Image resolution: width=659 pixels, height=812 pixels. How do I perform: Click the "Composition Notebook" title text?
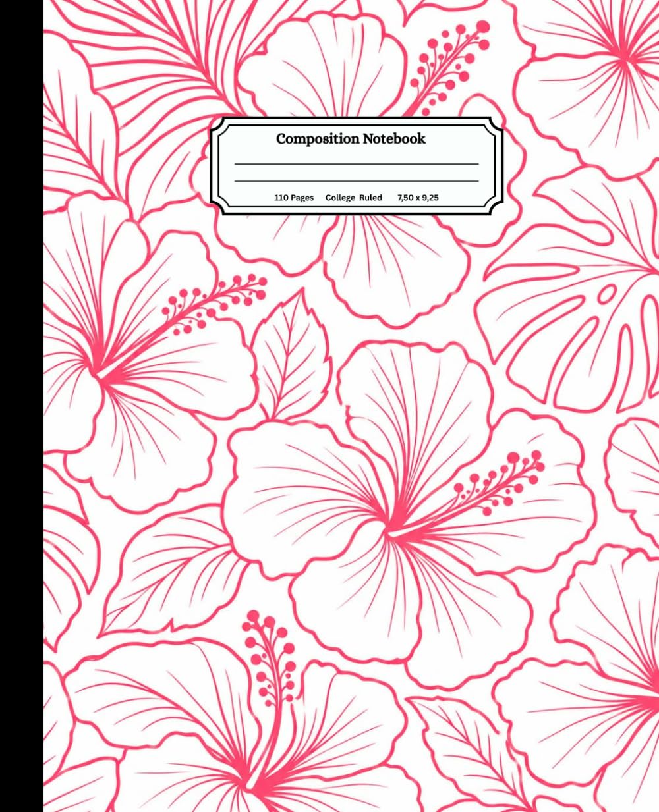click(x=351, y=139)
